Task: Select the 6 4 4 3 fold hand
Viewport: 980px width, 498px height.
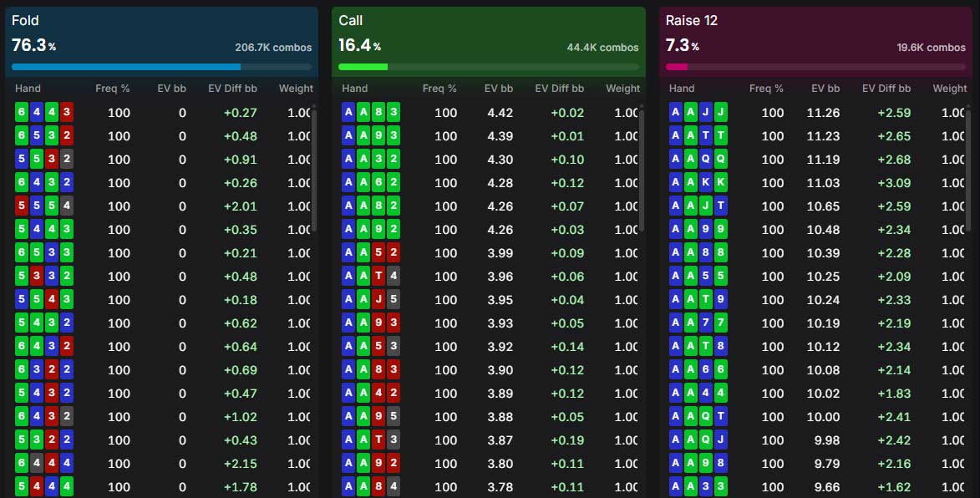Action: click(43, 113)
